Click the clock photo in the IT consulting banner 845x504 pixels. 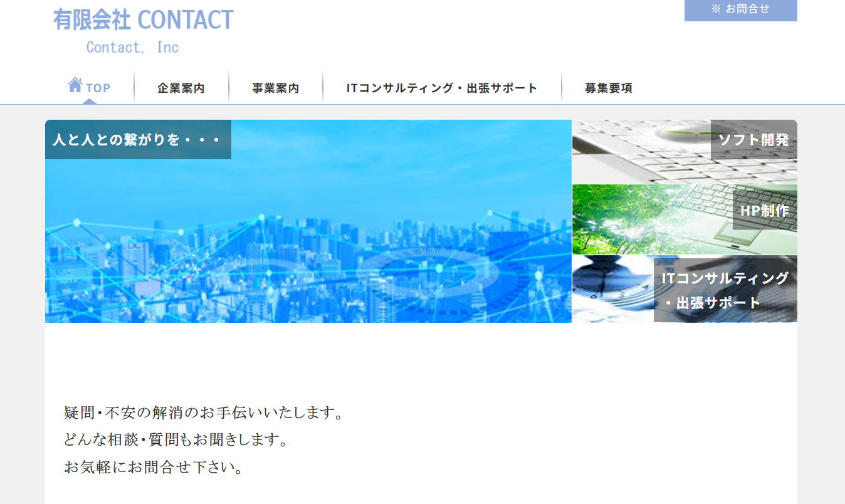pos(611,288)
